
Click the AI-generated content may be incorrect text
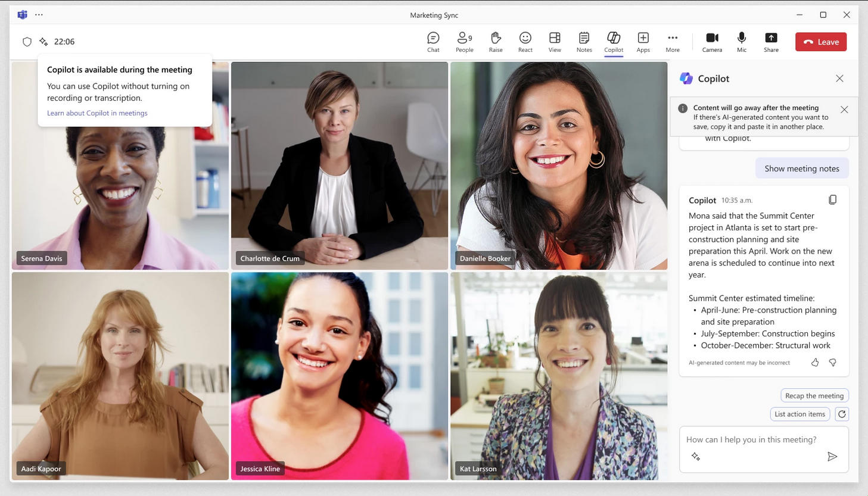(739, 363)
